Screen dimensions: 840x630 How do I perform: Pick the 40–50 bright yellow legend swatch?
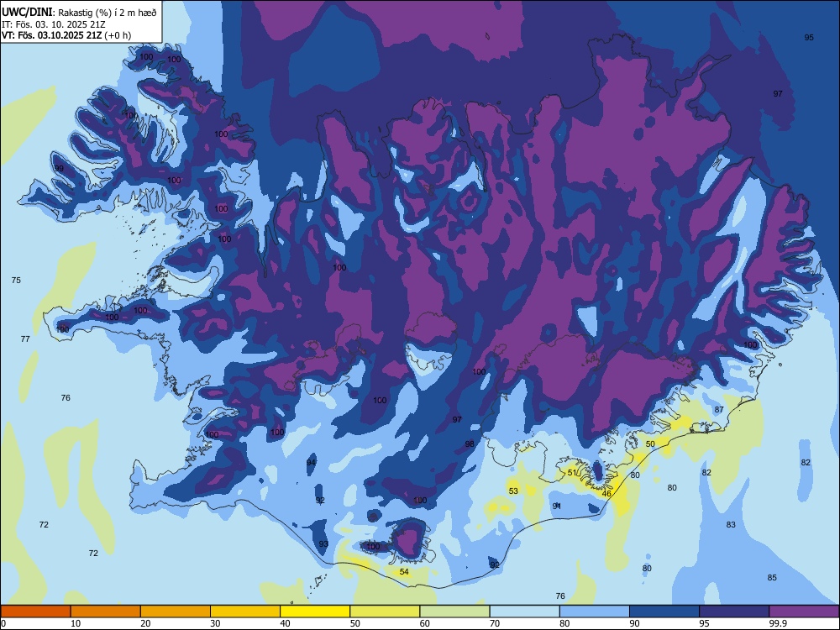pos(315,612)
